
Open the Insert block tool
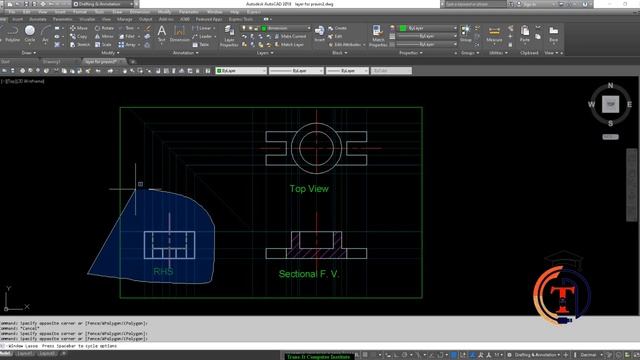[x=320, y=34]
